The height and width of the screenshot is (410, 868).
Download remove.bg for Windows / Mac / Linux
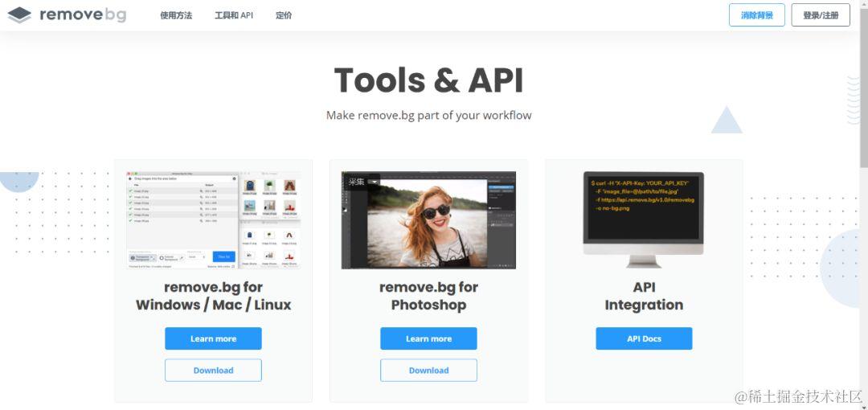pyautogui.click(x=213, y=370)
